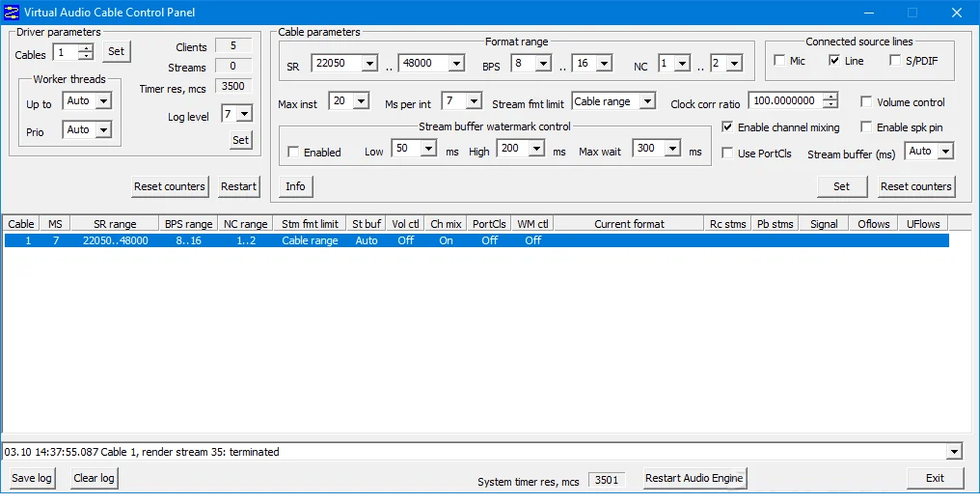Click the Current format column header
This screenshot has width=980, height=504.
coord(629,224)
